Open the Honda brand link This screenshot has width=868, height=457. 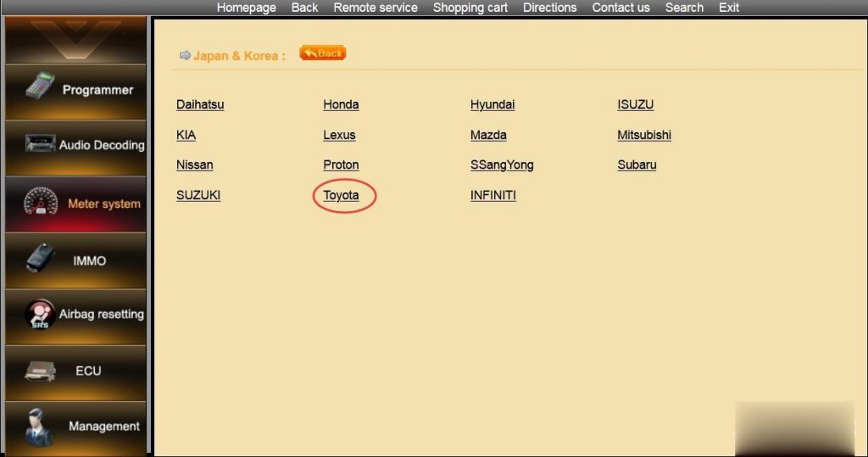coord(341,104)
